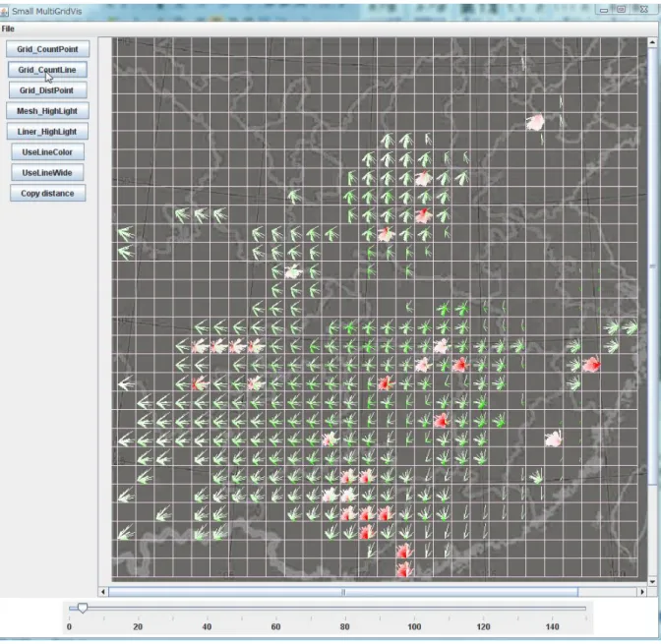Click the Java app icon in the title bar
Screen dimensions: 661x644
point(4,12)
